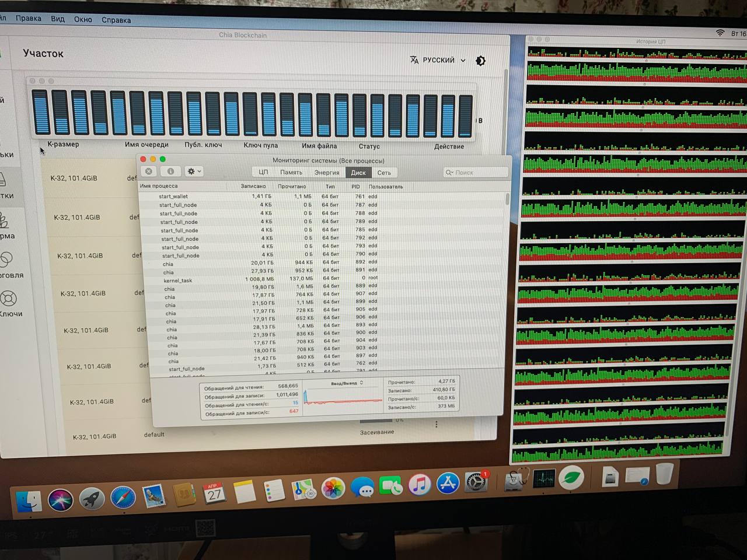Sort by Имя процесса column header
This screenshot has width=747, height=560.
(x=159, y=186)
